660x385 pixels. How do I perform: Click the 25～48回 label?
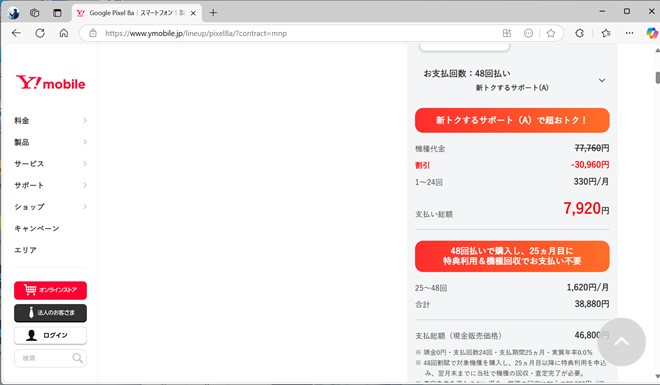431,288
